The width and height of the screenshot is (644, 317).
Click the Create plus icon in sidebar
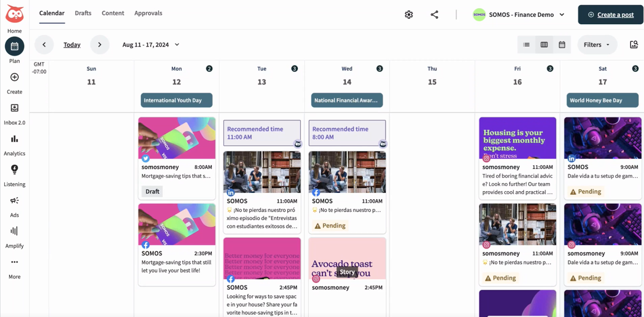[x=14, y=77]
